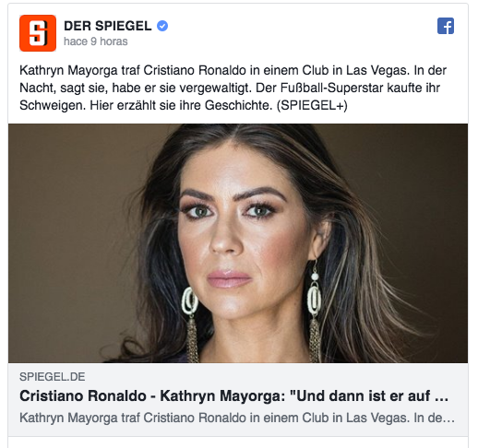Open the "hace 9 horas" timestamp
478x448 pixels.
[x=96, y=41]
